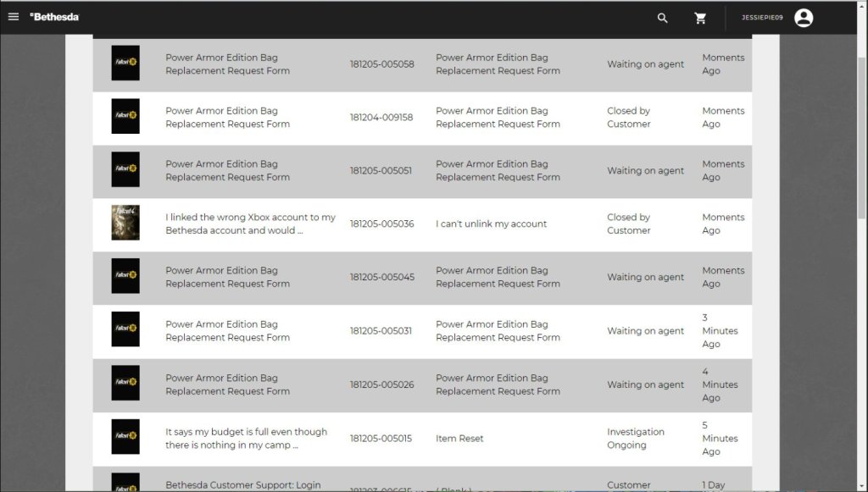Select ticket number 181205-005026

click(382, 384)
